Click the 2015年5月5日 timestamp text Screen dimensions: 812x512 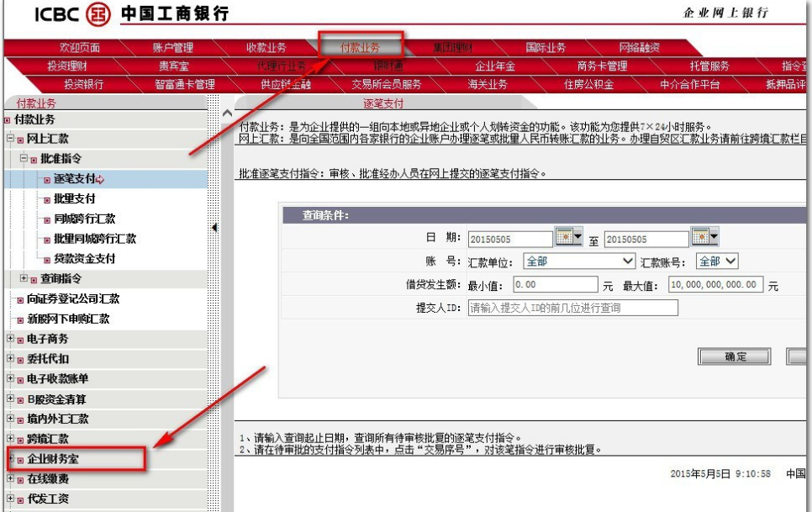point(720,473)
